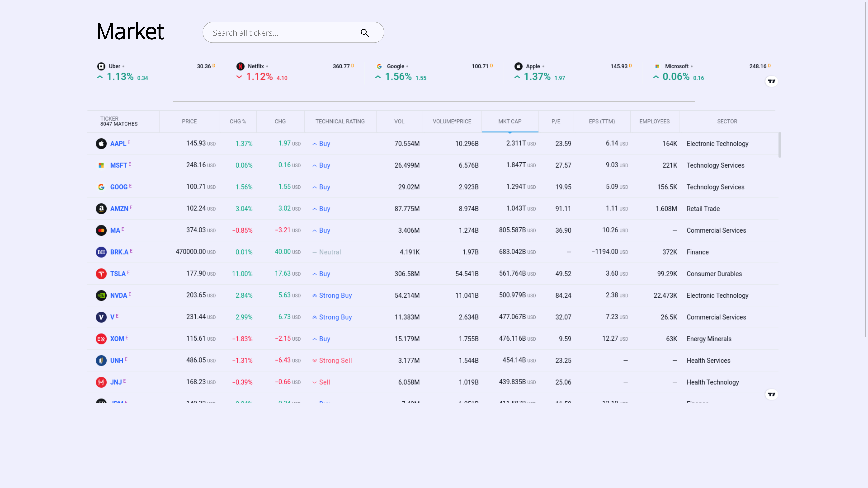
Task: Click the NVDA Nvidia logo icon
Action: pos(101,295)
